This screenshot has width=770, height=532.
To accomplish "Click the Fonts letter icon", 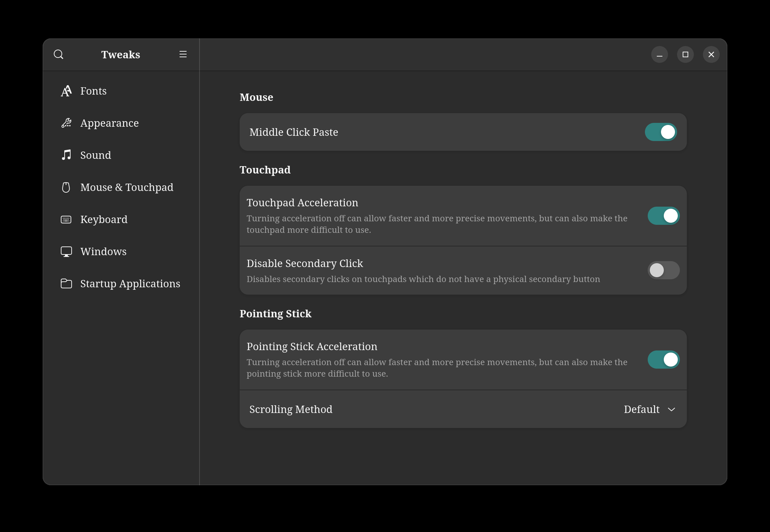I will click(66, 91).
